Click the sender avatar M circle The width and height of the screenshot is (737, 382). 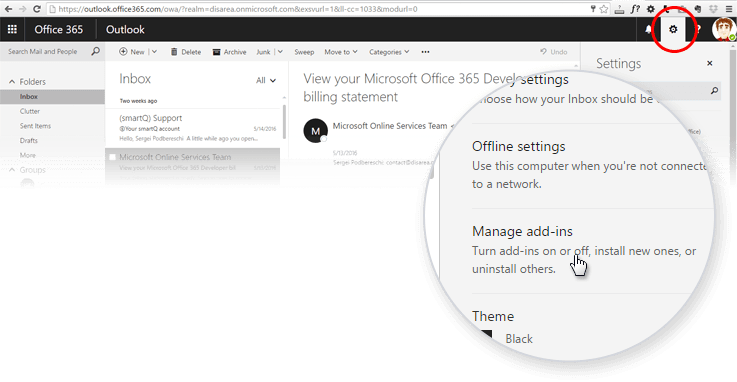click(x=315, y=131)
